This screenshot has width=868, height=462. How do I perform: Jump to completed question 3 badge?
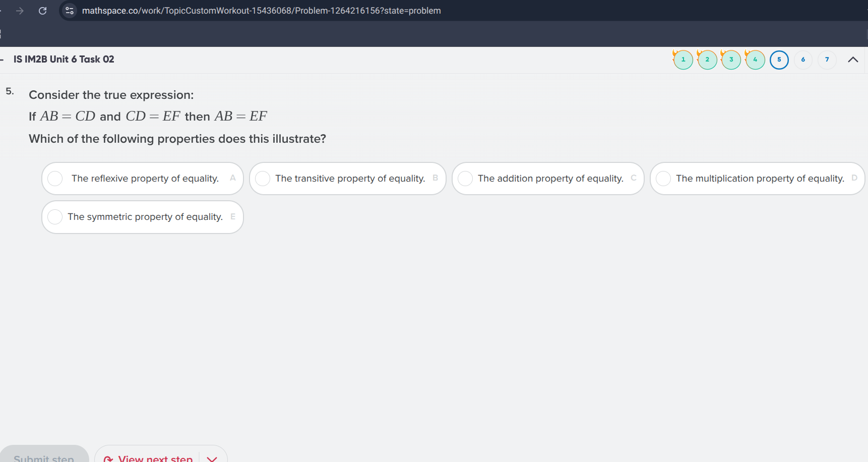click(731, 60)
